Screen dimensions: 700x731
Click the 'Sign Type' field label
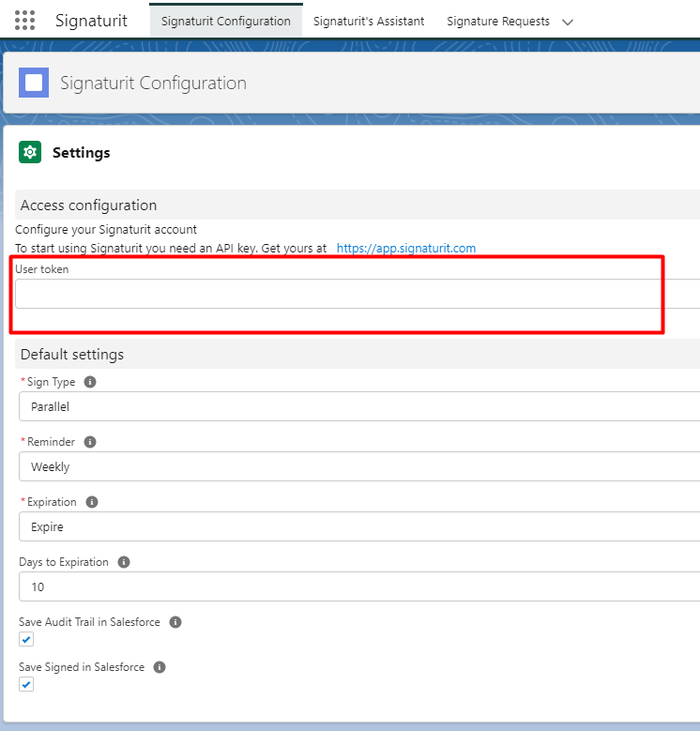pyautogui.click(x=51, y=382)
